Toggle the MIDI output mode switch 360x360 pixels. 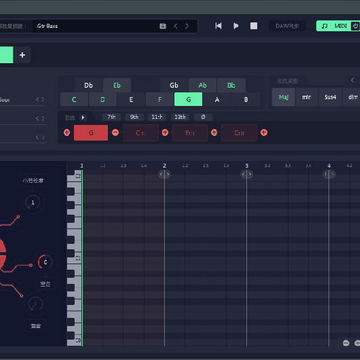coord(338,26)
